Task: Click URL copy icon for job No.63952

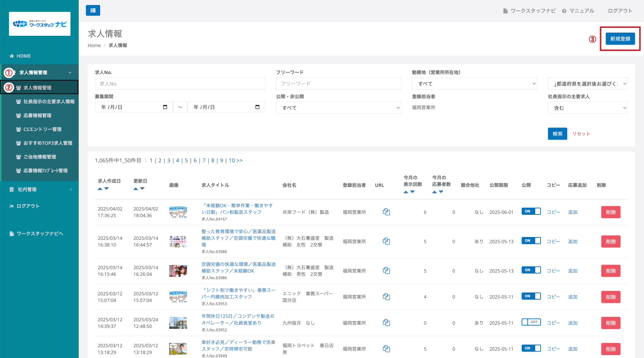Action: click(x=386, y=323)
